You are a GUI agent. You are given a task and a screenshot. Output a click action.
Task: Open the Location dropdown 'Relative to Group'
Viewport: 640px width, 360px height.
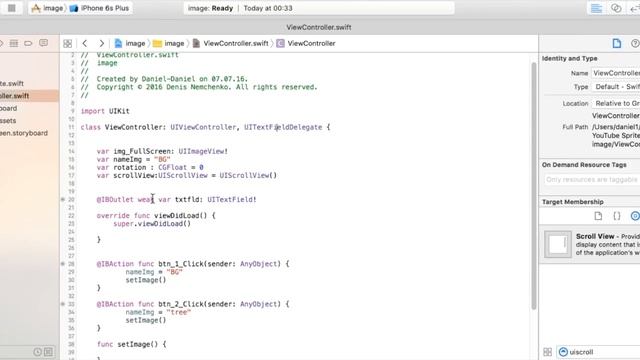click(x=616, y=103)
